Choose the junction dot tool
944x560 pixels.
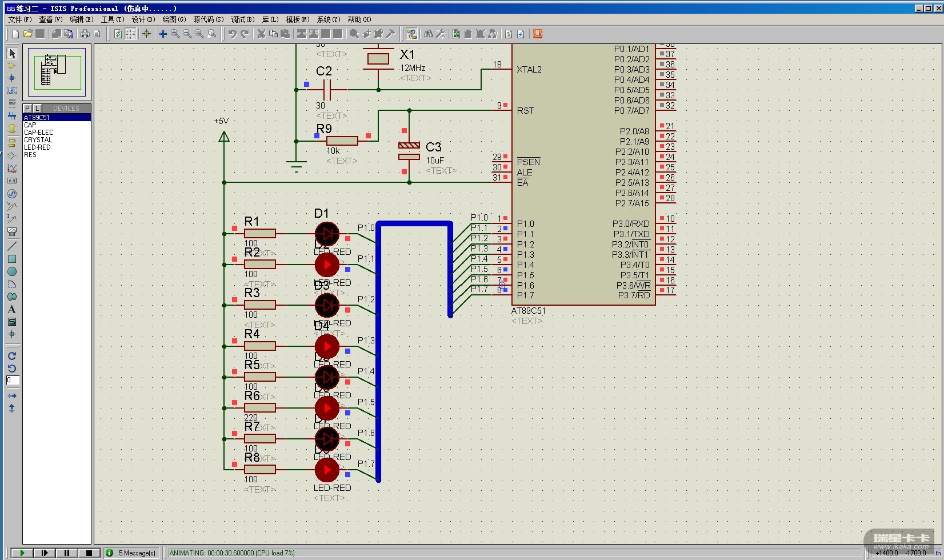(12, 78)
